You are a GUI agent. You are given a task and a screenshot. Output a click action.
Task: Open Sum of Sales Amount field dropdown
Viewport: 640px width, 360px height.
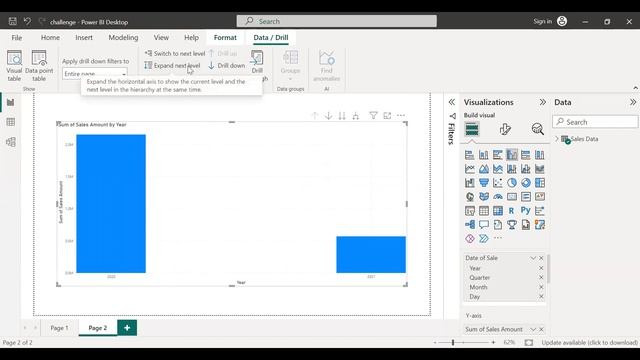[x=533, y=329]
